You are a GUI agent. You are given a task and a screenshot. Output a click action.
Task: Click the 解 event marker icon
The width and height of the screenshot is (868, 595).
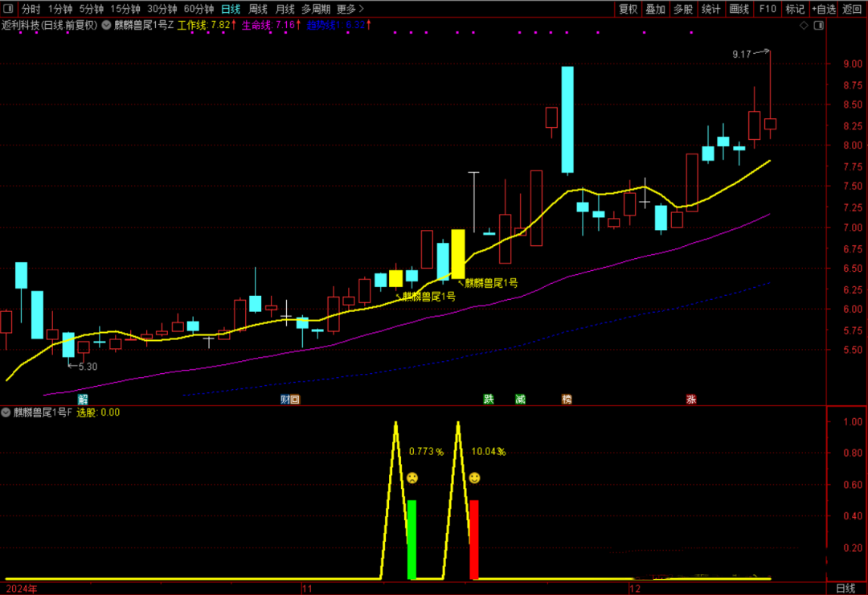tap(83, 400)
